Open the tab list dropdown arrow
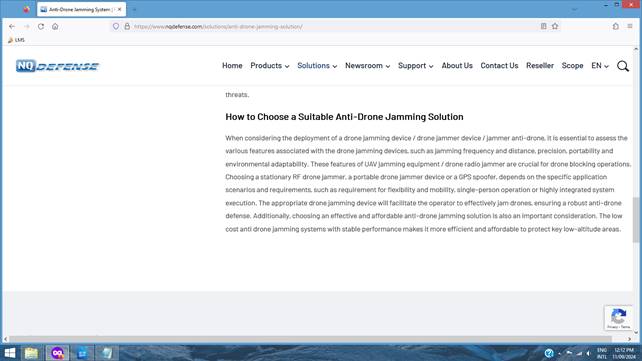 (574, 9)
